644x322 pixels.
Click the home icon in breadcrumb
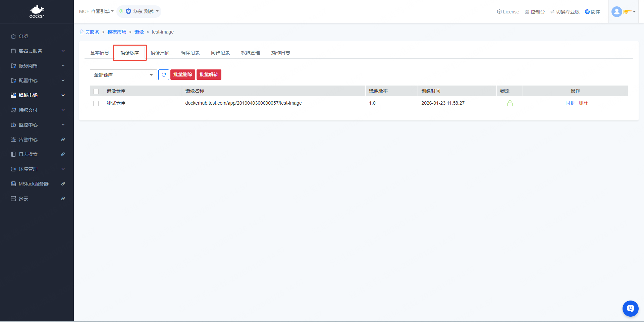(82, 32)
